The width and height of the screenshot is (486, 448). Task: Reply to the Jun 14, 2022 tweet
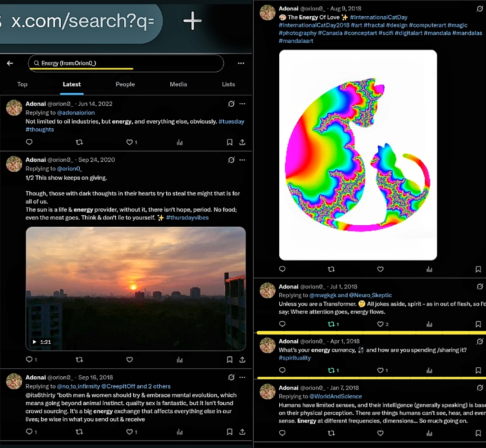pyautogui.click(x=29, y=142)
